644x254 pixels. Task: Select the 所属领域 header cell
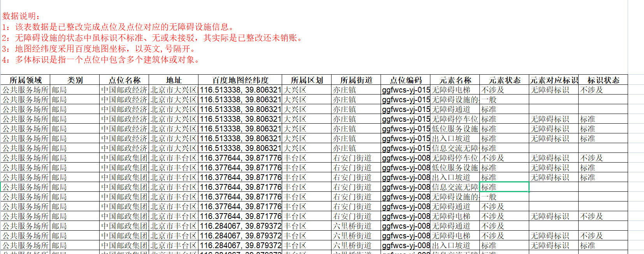tap(25, 80)
